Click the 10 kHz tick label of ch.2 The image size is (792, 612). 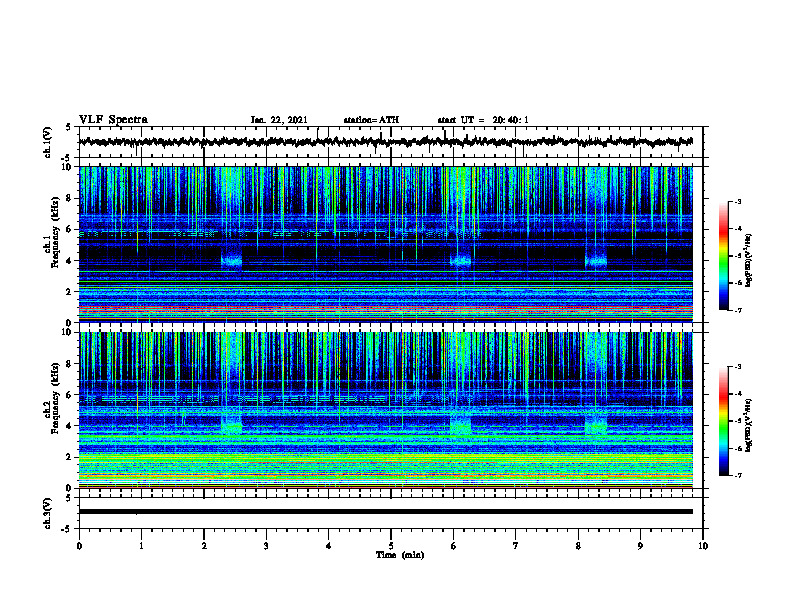[67, 332]
